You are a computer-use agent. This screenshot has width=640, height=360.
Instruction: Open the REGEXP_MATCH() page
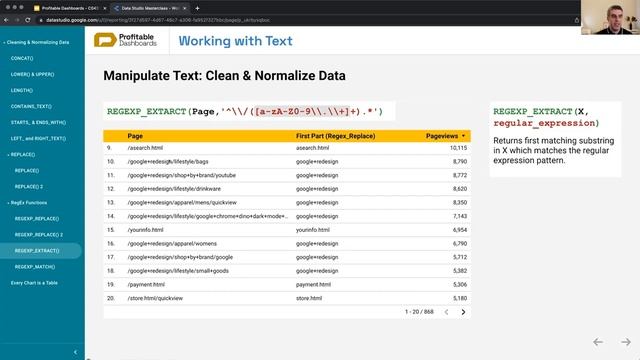[x=35, y=267]
